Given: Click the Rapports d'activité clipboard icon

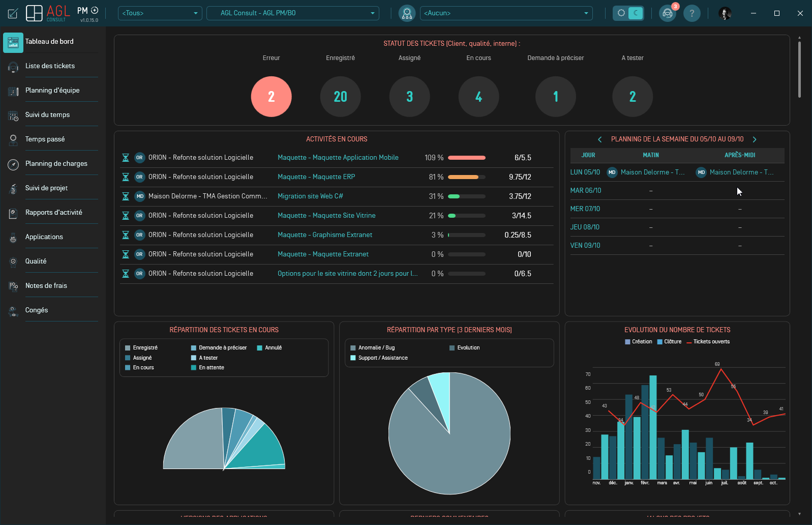Looking at the screenshot, I should (x=13, y=213).
